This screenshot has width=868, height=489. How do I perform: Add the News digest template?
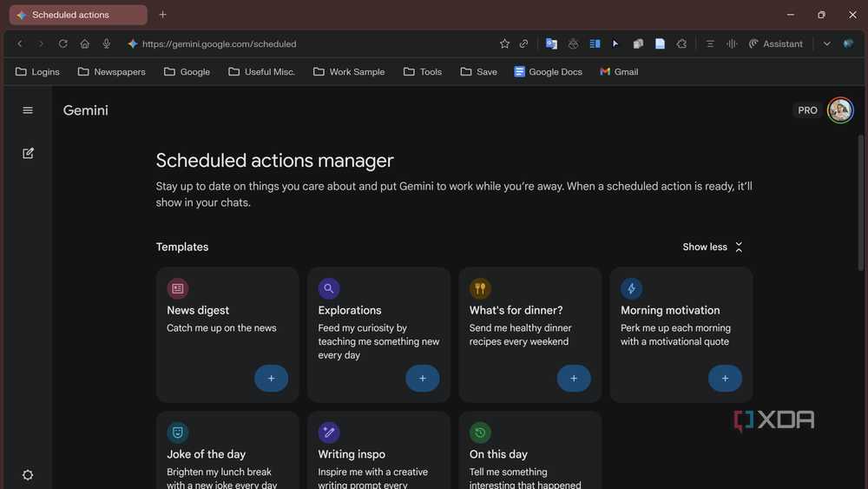tap(271, 378)
